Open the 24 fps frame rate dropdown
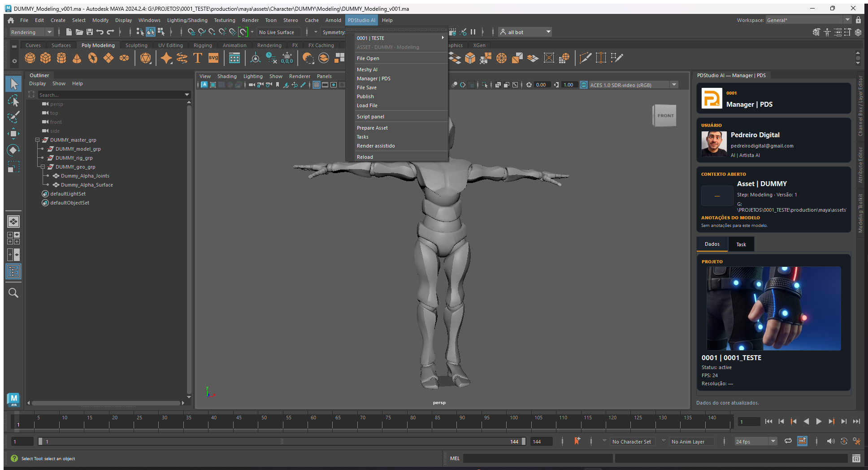Screen dimensions: 868x470 (x=755, y=442)
